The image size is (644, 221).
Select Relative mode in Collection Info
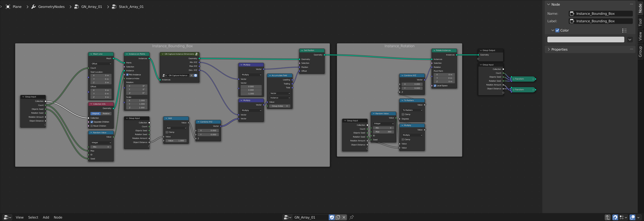click(106, 113)
